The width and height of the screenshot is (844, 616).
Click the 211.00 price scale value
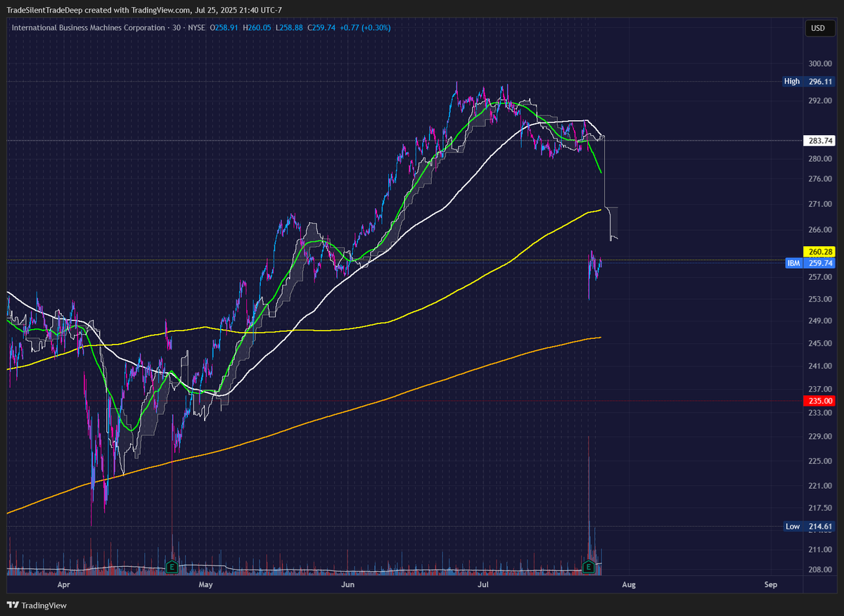[819, 549]
